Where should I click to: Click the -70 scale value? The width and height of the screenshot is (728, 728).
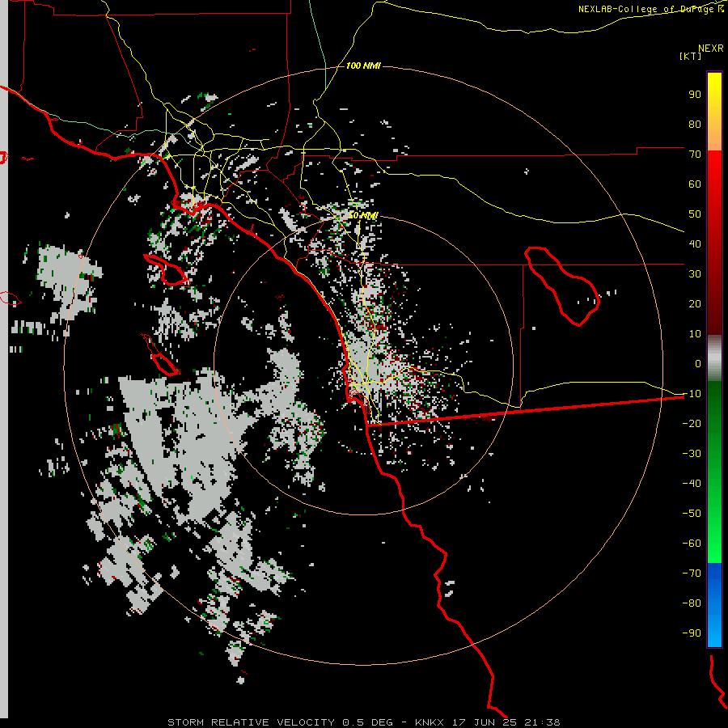pyautogui.click(x=692, y=573)
